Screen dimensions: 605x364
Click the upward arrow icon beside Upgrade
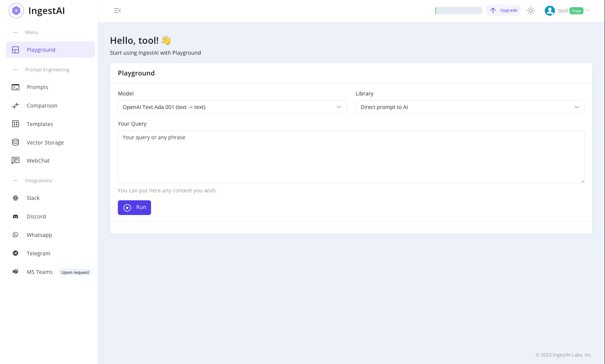click(x=493, y=11)
